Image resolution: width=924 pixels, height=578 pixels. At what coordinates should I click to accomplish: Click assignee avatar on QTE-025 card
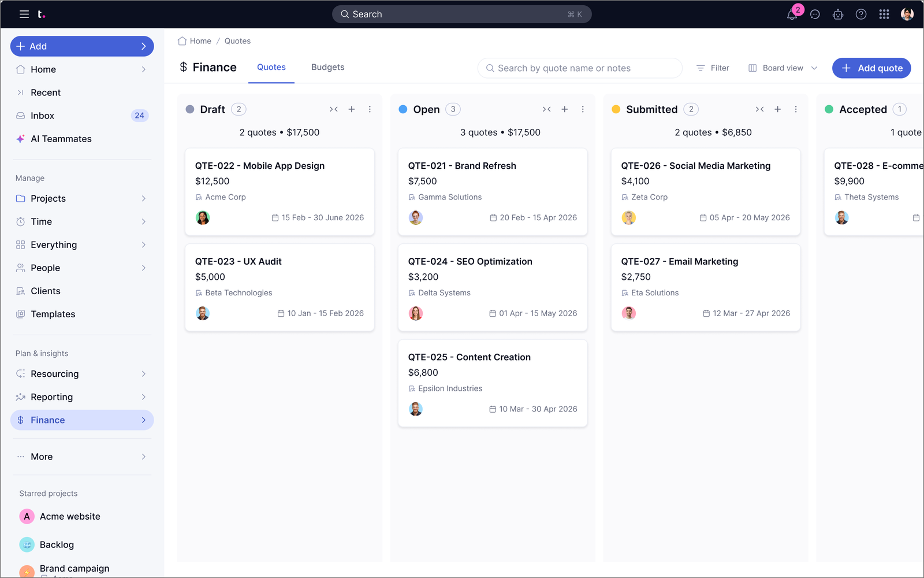point(416,409)
